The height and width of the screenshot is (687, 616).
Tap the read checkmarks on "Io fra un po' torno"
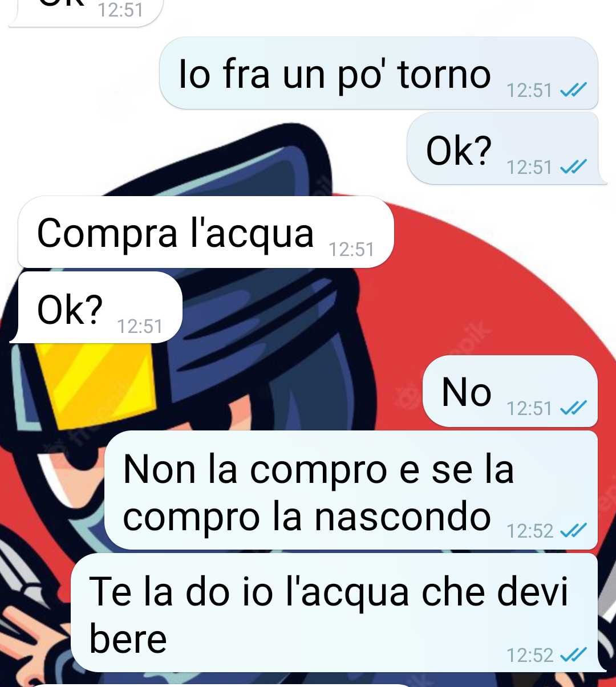[x=573, y=90]
